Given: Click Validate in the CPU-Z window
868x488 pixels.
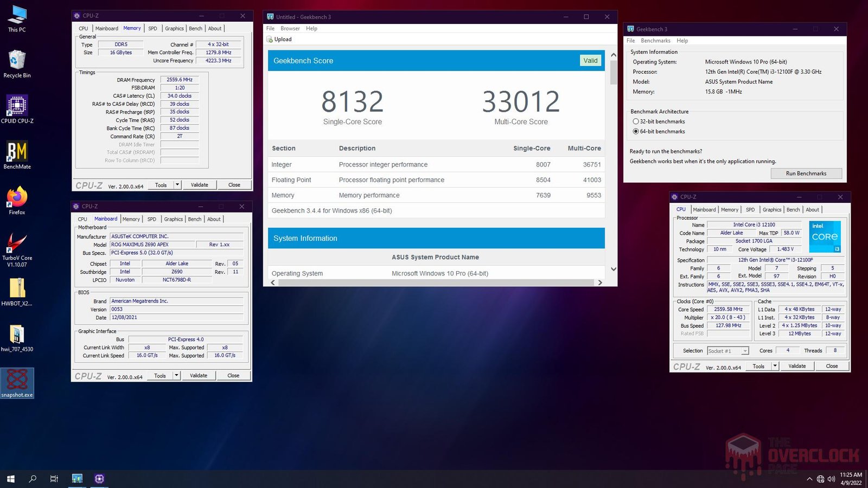Looking at the screenshot, I should (797, 366).
